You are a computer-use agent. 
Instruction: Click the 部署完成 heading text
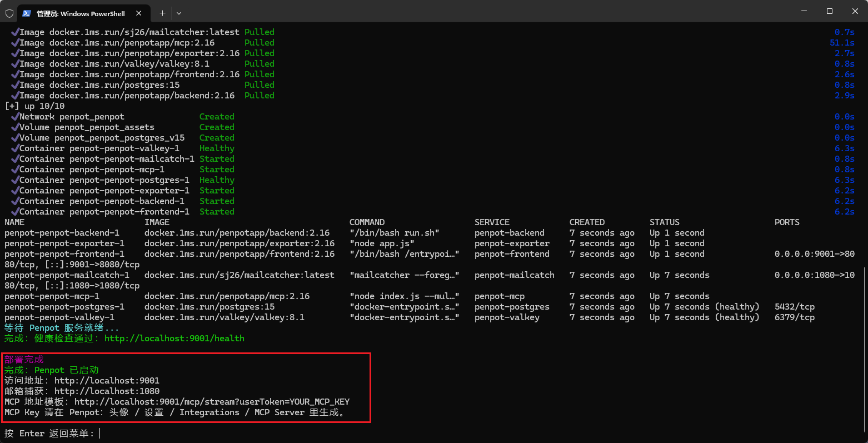point(24,360)
